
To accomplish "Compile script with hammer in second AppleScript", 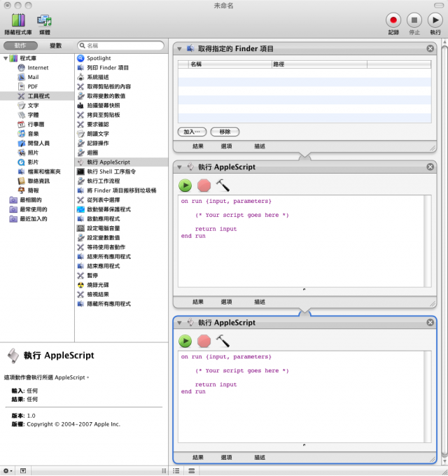I will [223, 341].
